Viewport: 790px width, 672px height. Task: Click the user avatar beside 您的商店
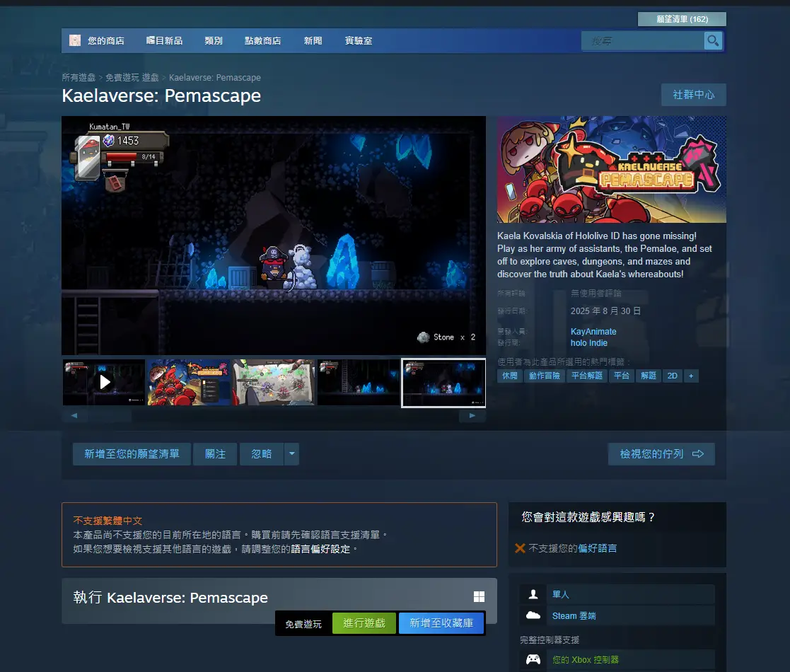pyautogui.click(x=75, y=41)
